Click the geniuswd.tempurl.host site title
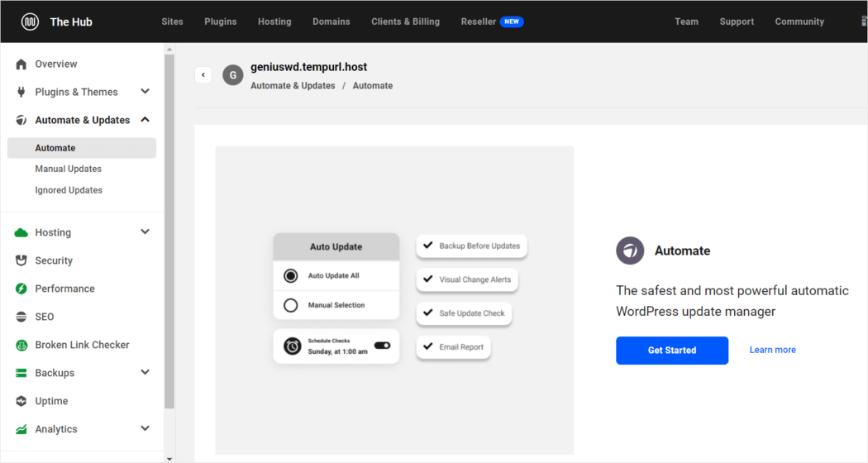This screenshot has width=868, height=463. pos(309,67)
